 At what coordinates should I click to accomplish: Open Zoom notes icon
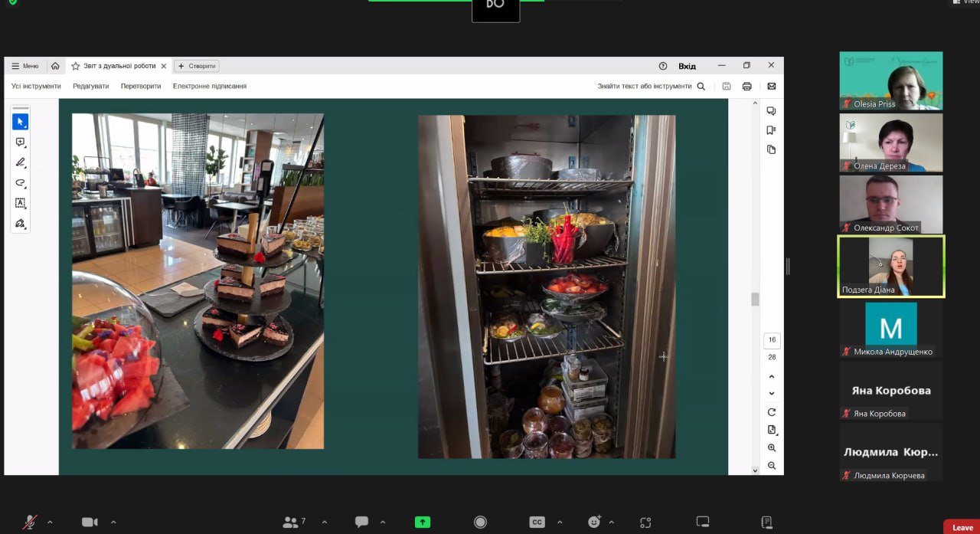point(766,523)
